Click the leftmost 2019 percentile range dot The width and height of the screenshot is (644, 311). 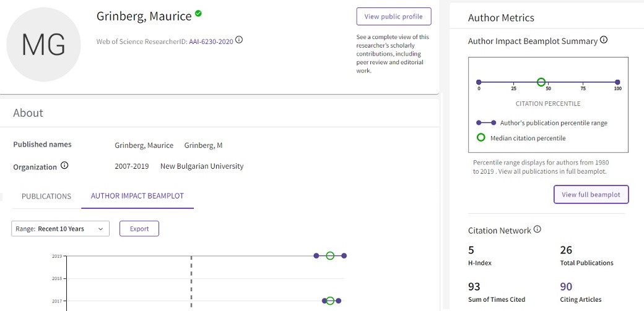tap(316, 255)
